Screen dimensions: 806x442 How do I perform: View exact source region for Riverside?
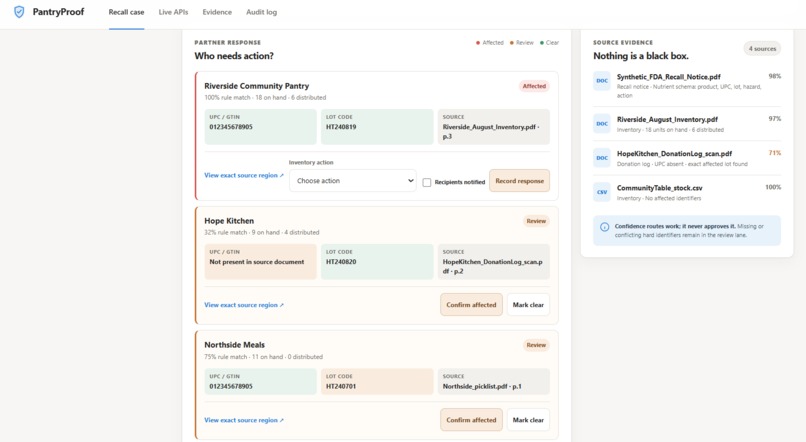coord(244,175)
